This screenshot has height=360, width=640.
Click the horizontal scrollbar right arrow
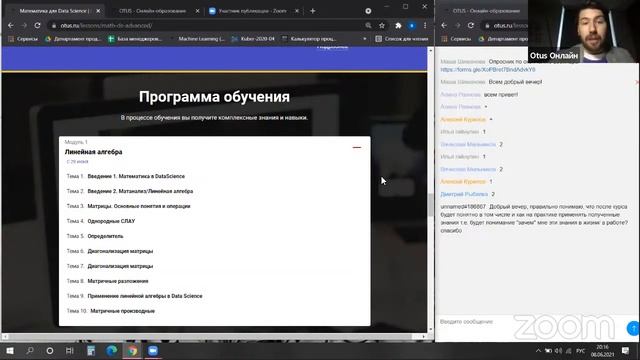[x=424, y=337]
